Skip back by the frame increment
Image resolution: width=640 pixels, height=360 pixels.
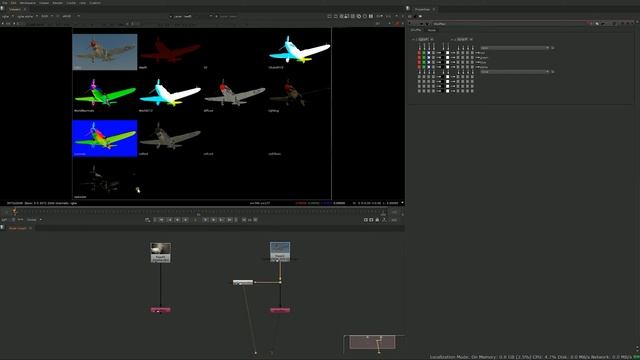click(x=244, y=220)
